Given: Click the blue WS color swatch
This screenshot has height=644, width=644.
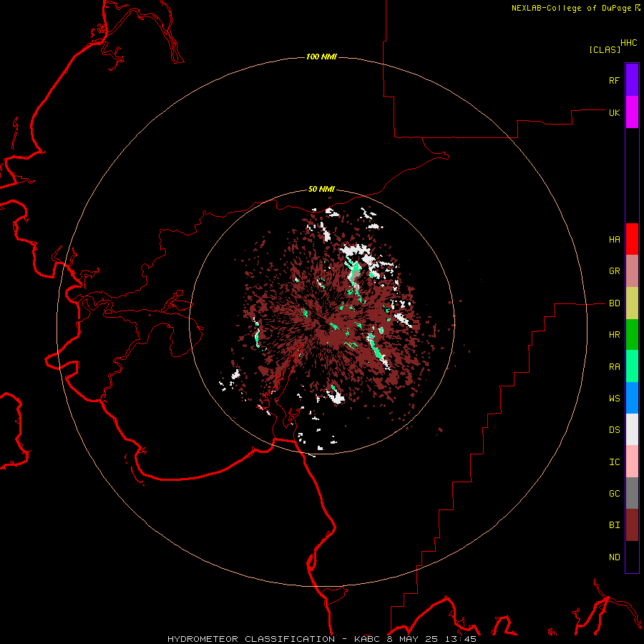Looking at the screenshot, I should point(632,398).
